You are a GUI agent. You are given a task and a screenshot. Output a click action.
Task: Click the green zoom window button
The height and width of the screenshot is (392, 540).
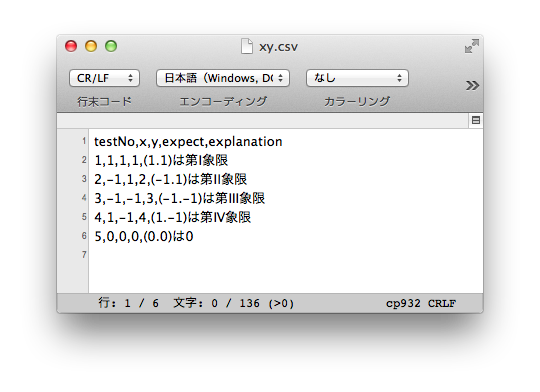111,46
